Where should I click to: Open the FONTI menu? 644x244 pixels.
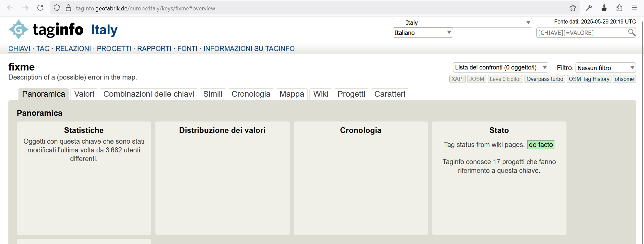click(x=187, y=49)
